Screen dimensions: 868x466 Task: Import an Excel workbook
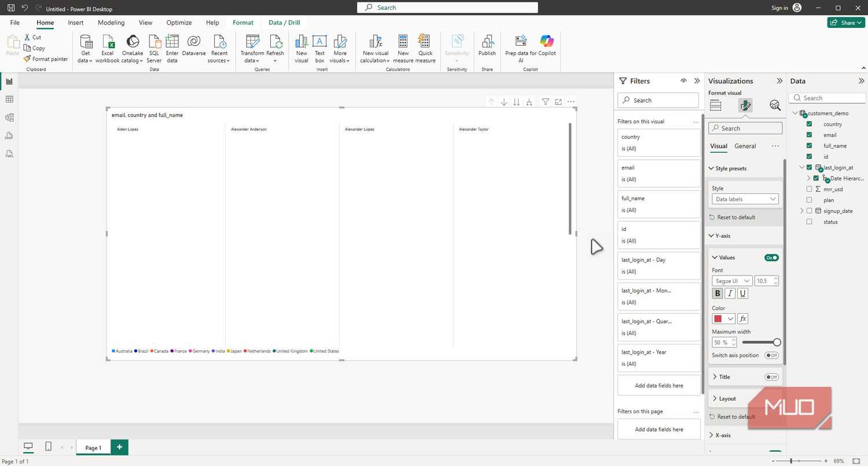pyautogui.click(x=108, y=49)
